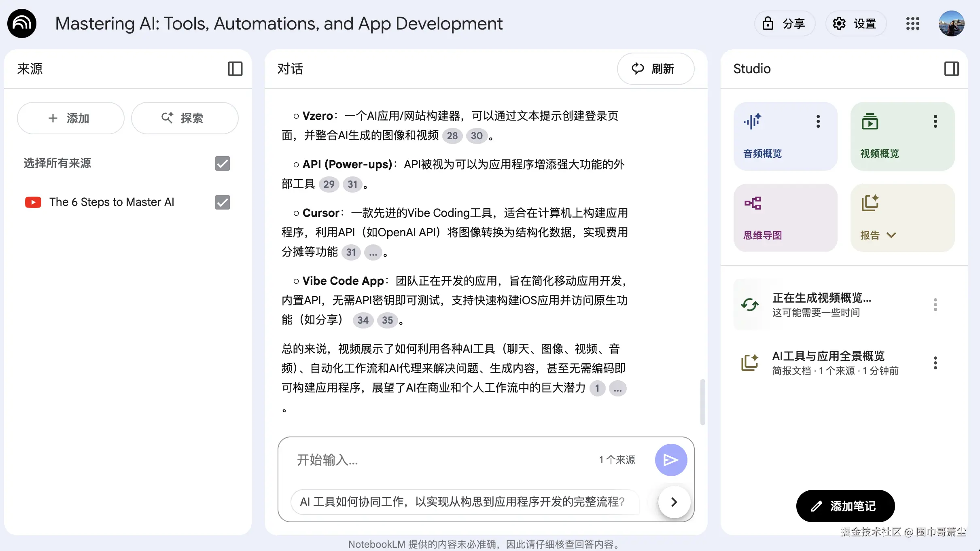
Task: Open the three-dot menu on AI工具与应用全景概览
Action: (x=935, y=363)
